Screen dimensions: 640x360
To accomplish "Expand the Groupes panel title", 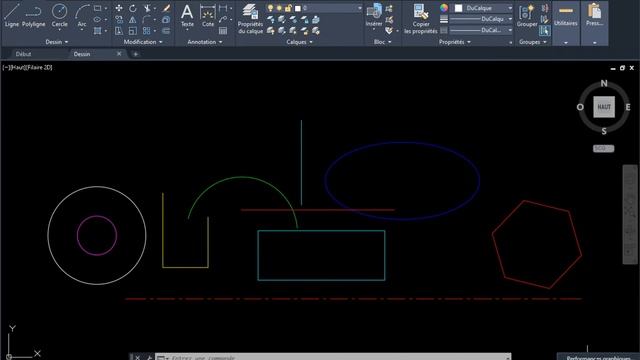I will [533, 42].
